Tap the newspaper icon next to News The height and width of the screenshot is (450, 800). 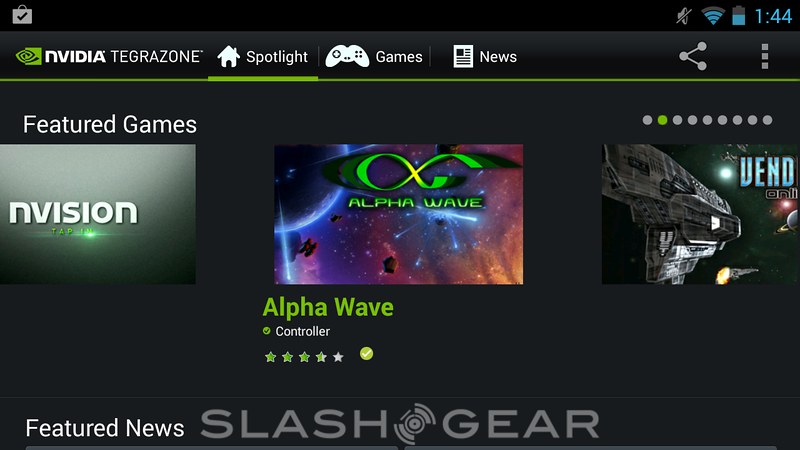click(x=463, y=57)
